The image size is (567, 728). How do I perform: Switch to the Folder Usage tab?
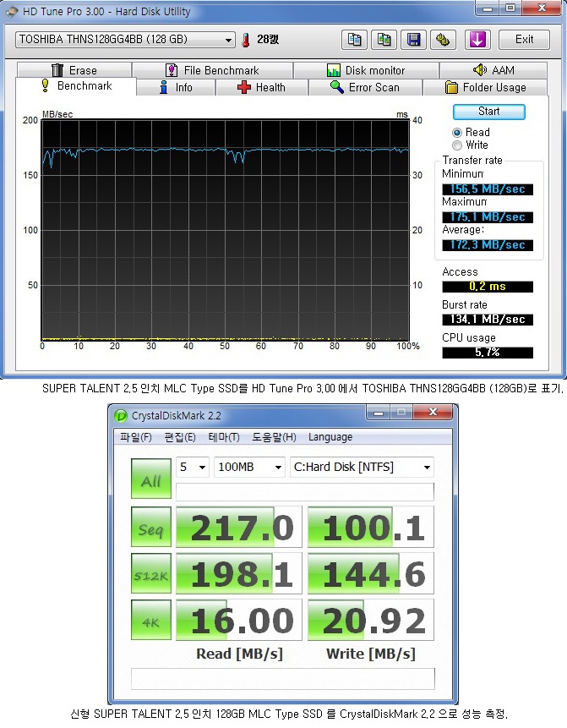click(x=485, y=87)
